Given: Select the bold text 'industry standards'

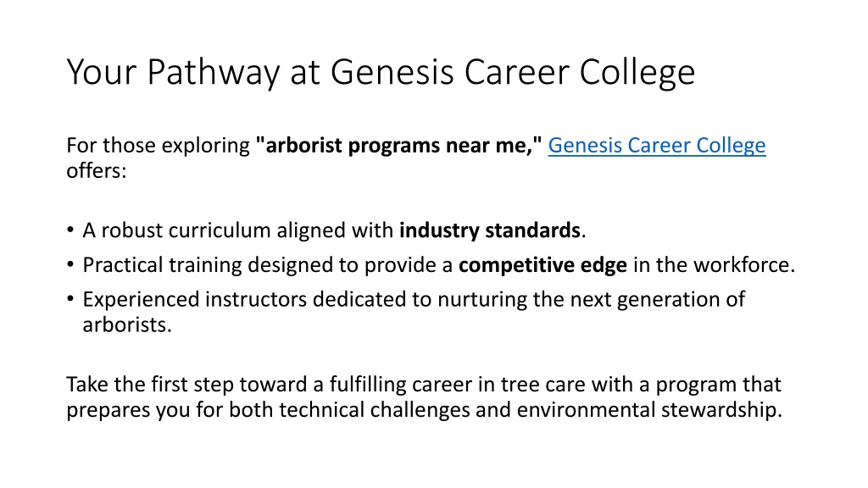Looking at the screenshot, I should pyautogui.click(x=490, y=230).
